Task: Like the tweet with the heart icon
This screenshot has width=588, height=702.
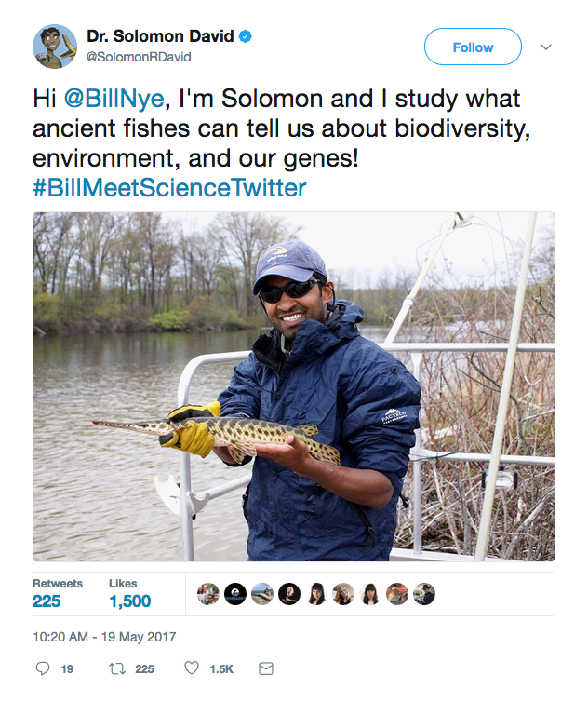Action: tap(192, 668)
